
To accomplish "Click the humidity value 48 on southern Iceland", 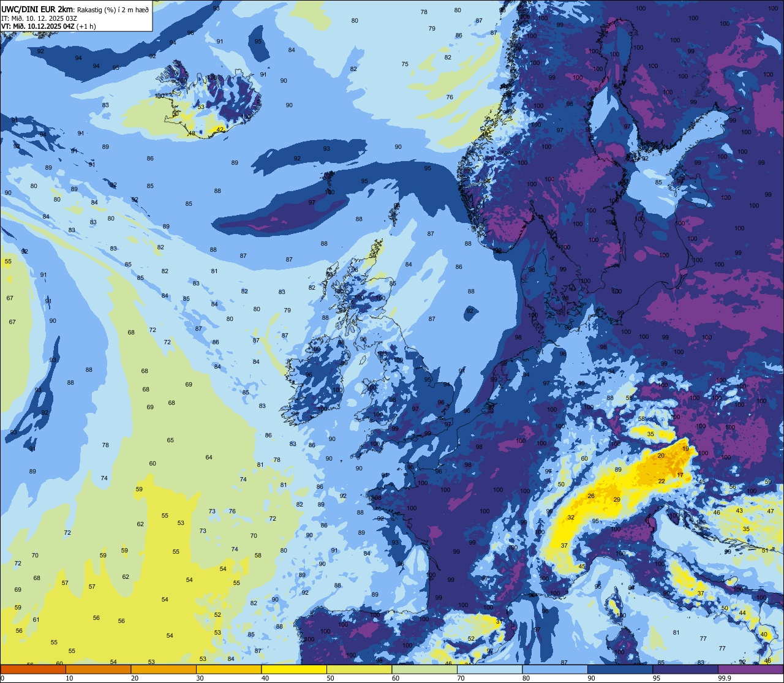I will (192, 133).
